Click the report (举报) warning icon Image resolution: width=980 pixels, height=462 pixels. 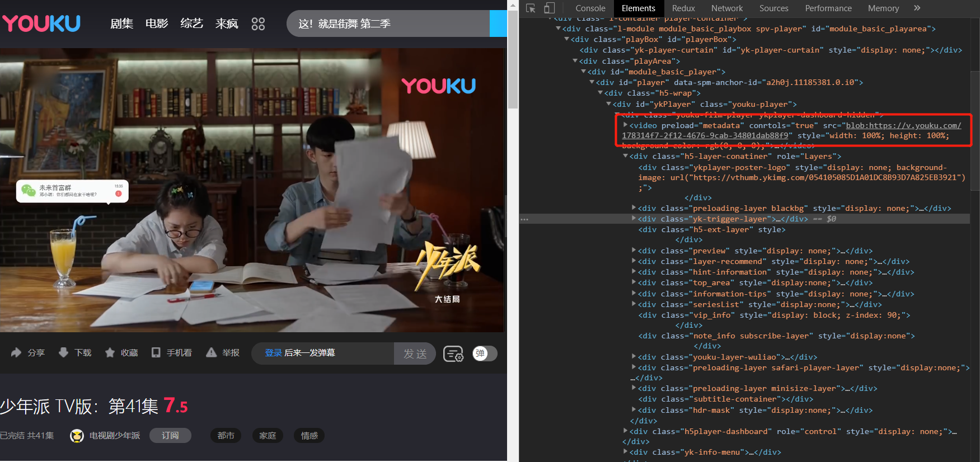211,352
